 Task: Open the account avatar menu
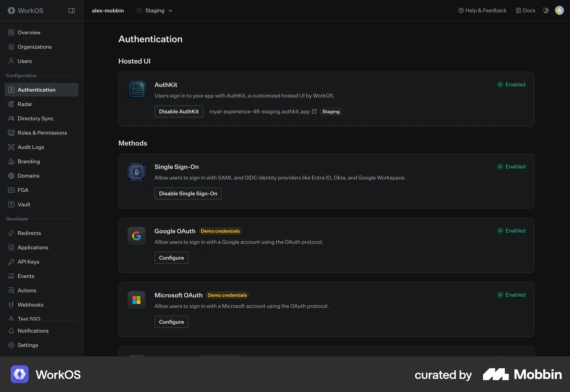(559, 10)
